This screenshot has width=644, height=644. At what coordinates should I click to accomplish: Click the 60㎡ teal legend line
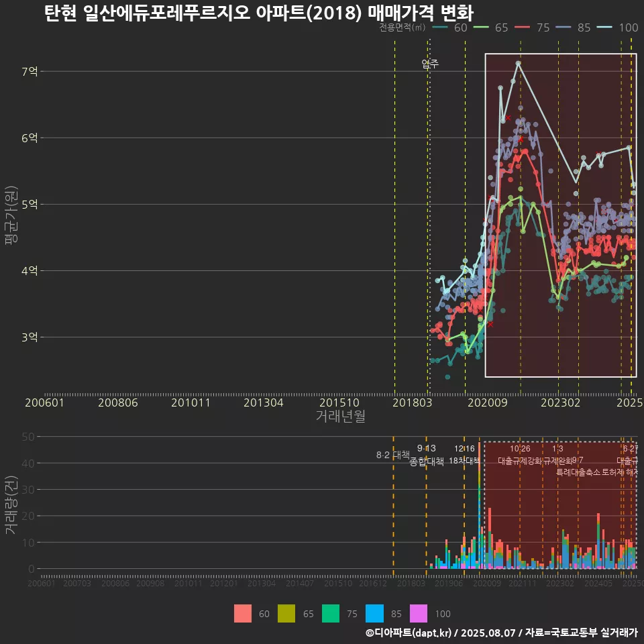click(440, 28)
